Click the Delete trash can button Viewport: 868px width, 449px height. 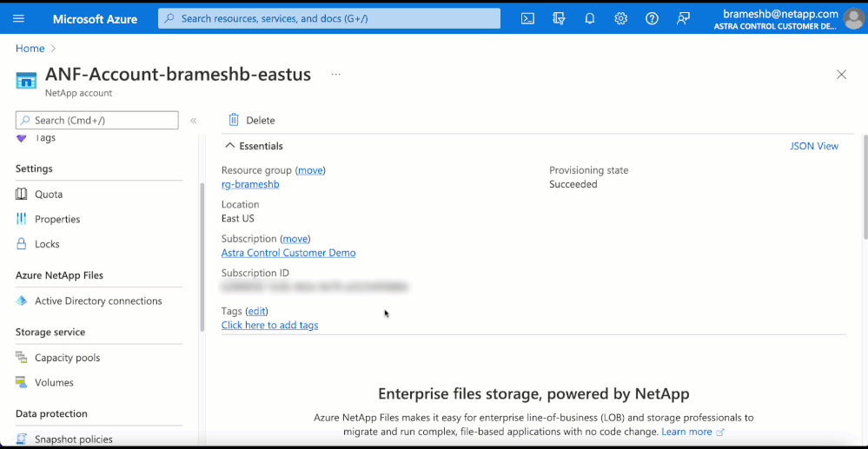click(251, 120)
